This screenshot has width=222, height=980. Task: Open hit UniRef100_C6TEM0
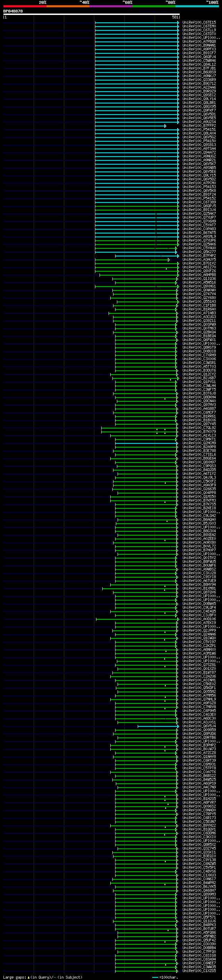pos(199,26)
